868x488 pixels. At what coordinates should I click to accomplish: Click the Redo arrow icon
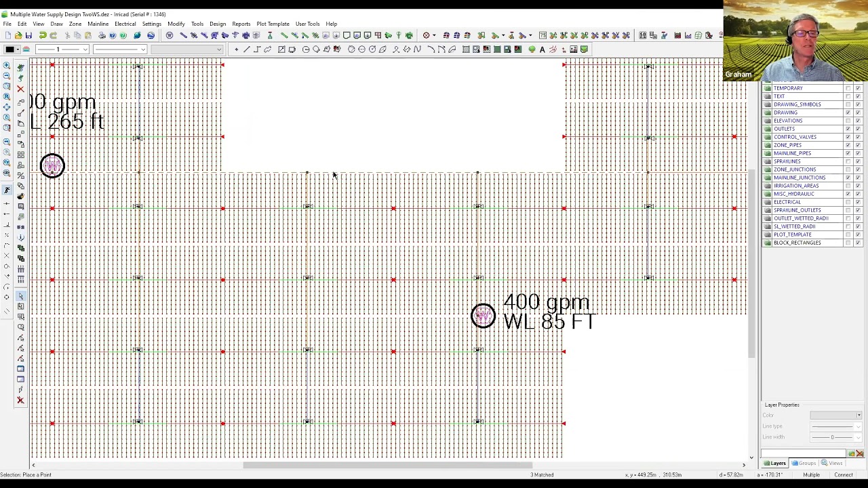tap(53, 35)
